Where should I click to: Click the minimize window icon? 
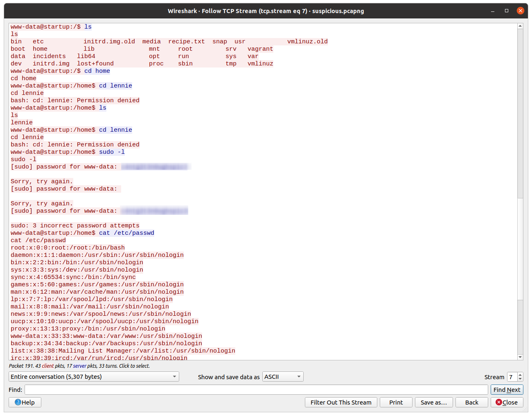coord(493,11)
